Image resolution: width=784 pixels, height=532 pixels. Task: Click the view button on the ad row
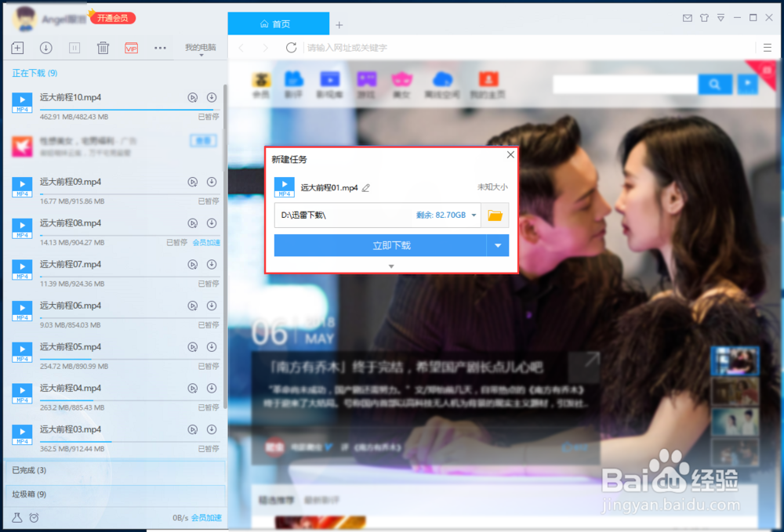[x=204, y=141]
